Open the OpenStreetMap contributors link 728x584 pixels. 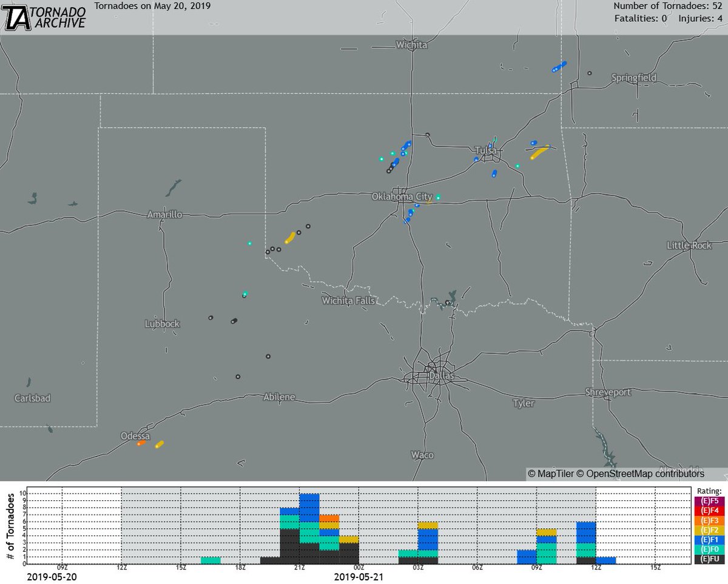point(640,473)
